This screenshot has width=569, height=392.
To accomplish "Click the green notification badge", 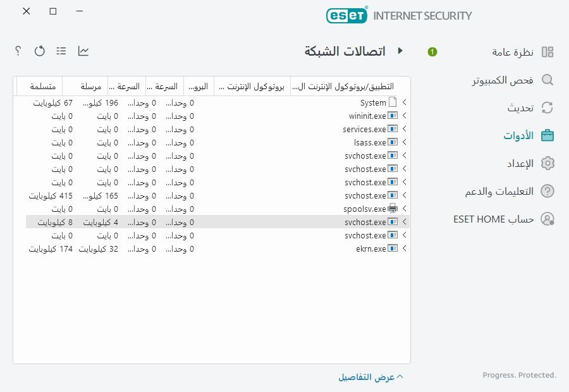I will point(432,52).
